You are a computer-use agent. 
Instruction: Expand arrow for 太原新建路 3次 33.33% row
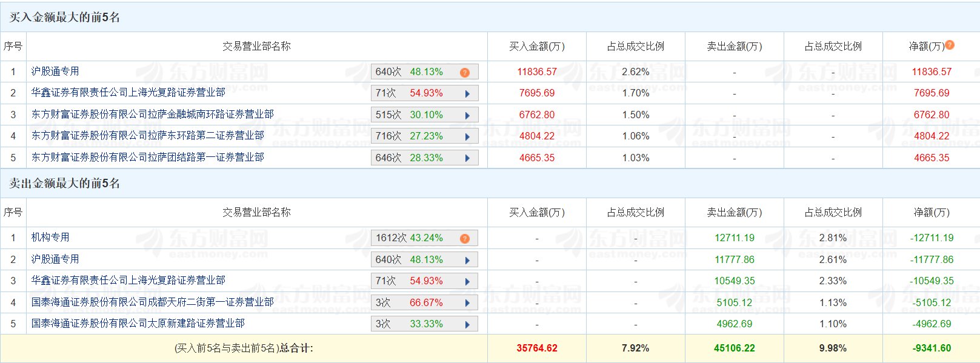tap(467, 324)
